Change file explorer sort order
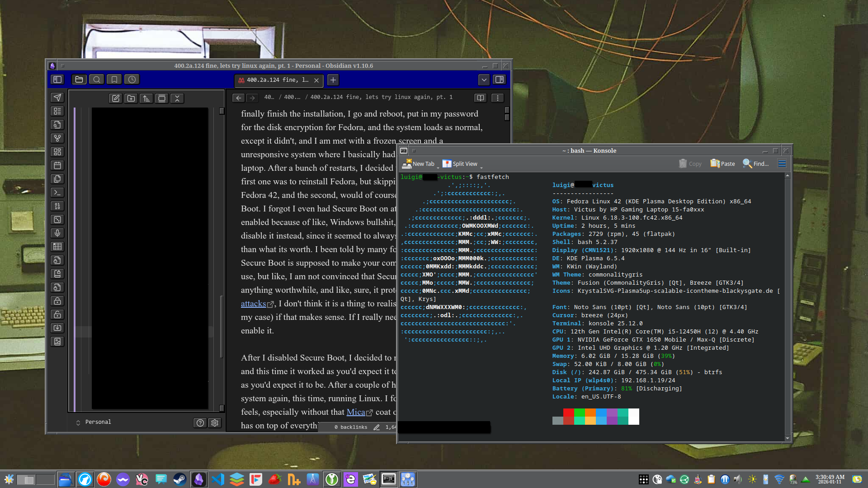This screenshot has width=868, height=488. pyautogui.click(x=146, y=99)
